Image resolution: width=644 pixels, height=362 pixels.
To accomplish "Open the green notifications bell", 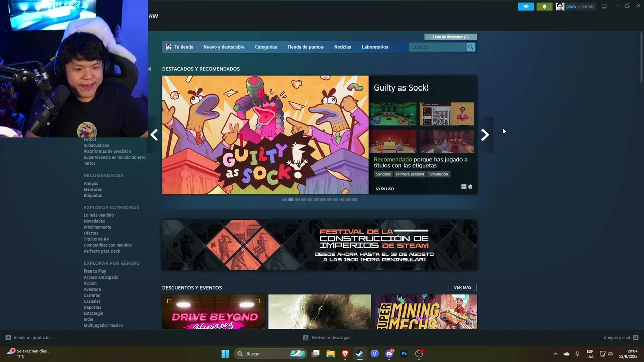I will (544, 7).
